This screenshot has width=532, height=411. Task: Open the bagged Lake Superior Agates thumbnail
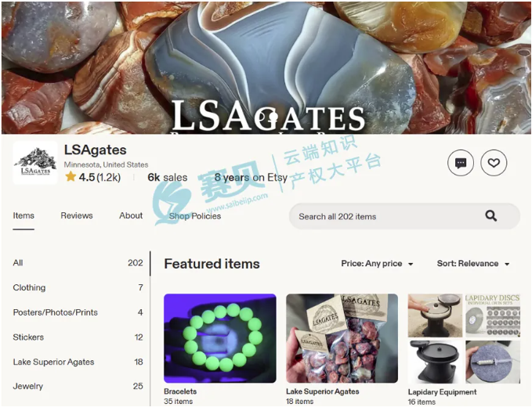342,338
